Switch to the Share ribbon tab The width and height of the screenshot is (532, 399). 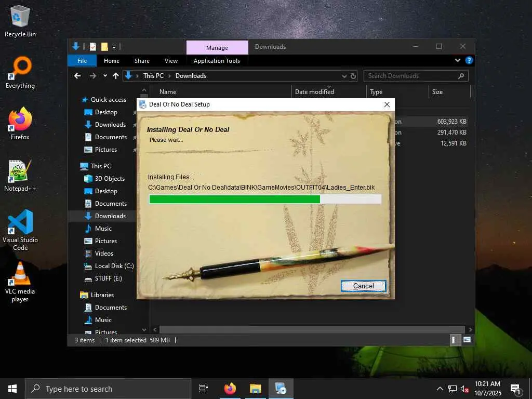pos(142,61)
